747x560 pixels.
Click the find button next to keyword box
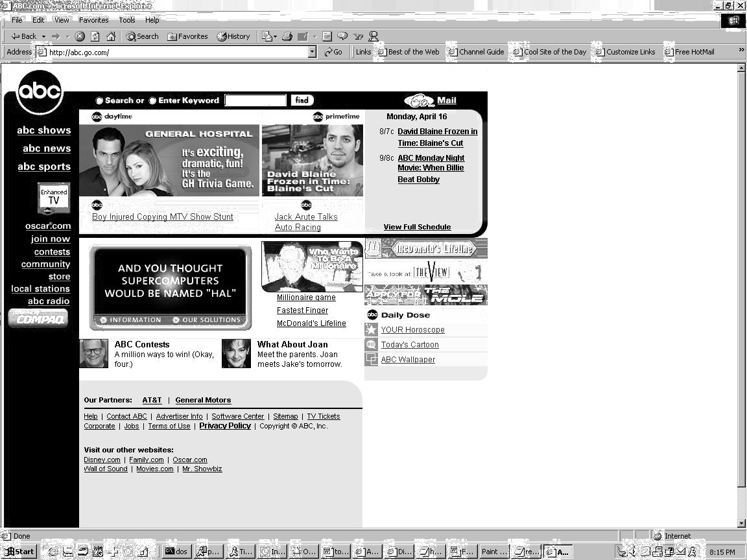tap(302, 100)
